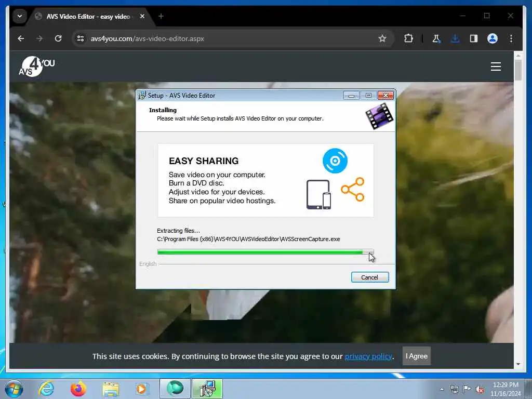532x399 pixels.
Task: Click the page vertical scrollbar thumb
Action: tap(518, 70)
